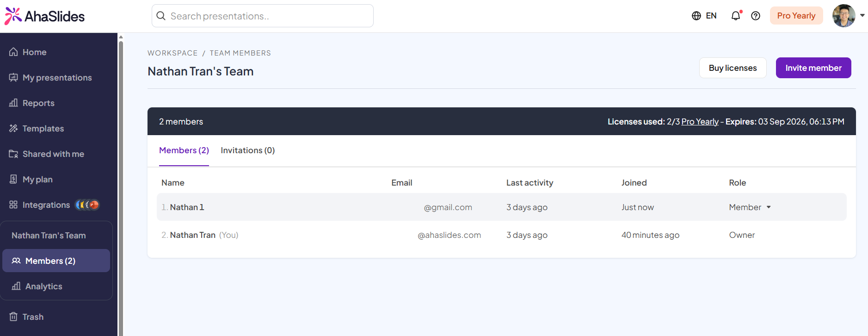Click the Invite member button
The height and width of the screenshot is (336, 868).
click(813, 68)
